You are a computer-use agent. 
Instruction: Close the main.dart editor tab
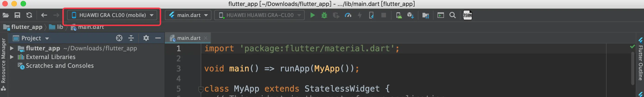tap(206, 38)
